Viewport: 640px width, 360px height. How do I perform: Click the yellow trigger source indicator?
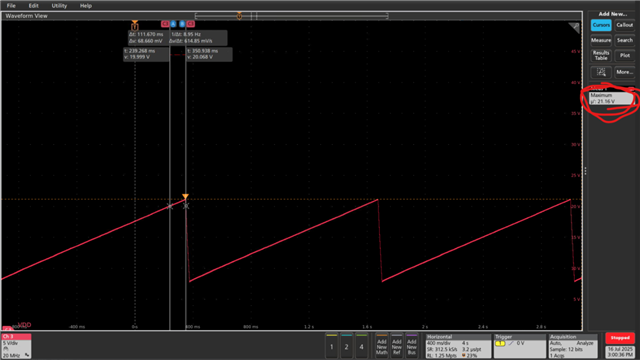coord(500,344)
